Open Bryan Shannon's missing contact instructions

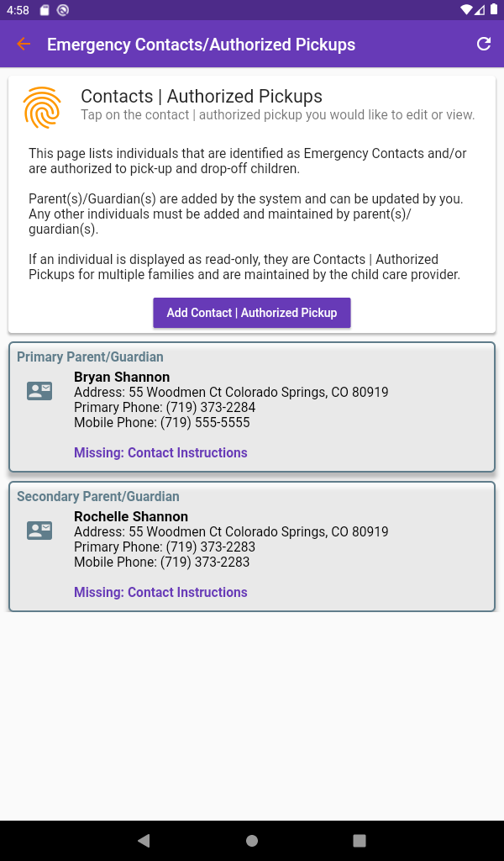pos(160,453)
